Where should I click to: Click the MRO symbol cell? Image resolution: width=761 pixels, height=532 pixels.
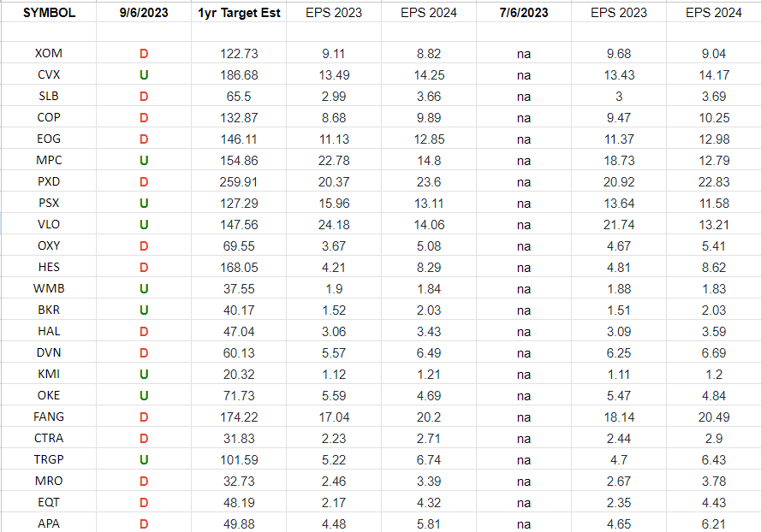(49, 481)
